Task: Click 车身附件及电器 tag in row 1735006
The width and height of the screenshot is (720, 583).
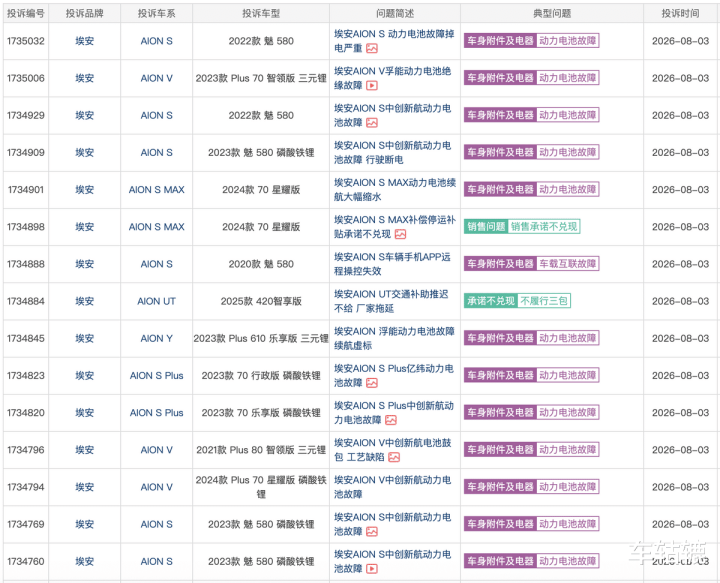Action: (500, 78)
